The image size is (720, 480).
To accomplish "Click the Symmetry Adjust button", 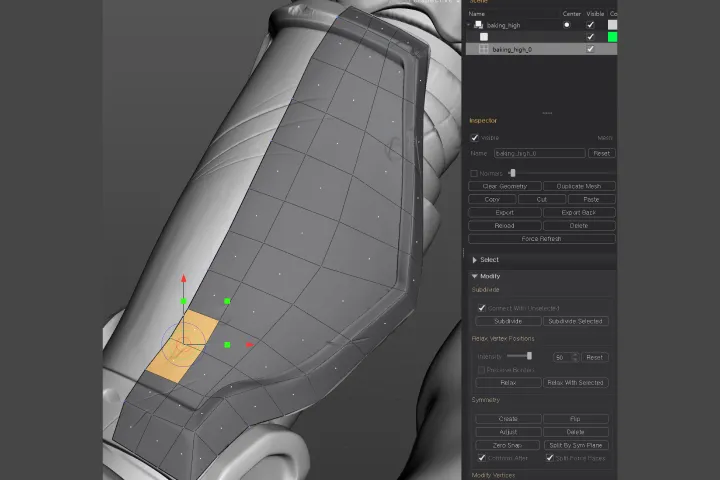I will [508, 432].
